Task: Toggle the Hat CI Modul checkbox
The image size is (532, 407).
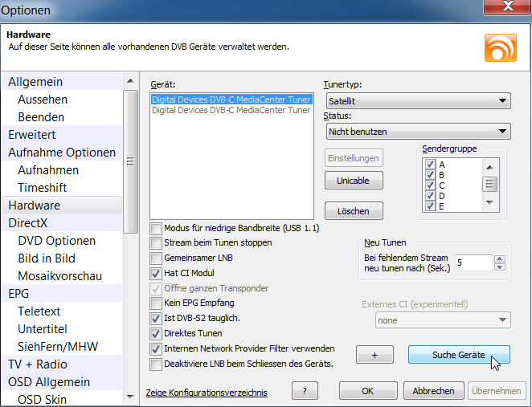Action: 157,273
